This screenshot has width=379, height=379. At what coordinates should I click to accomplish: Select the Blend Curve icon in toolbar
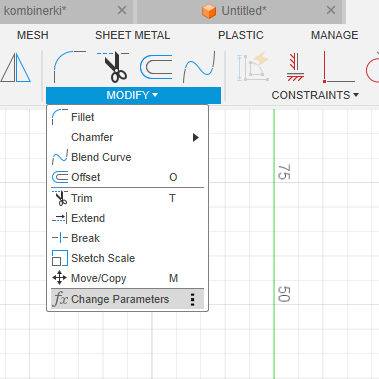point(199,67)
